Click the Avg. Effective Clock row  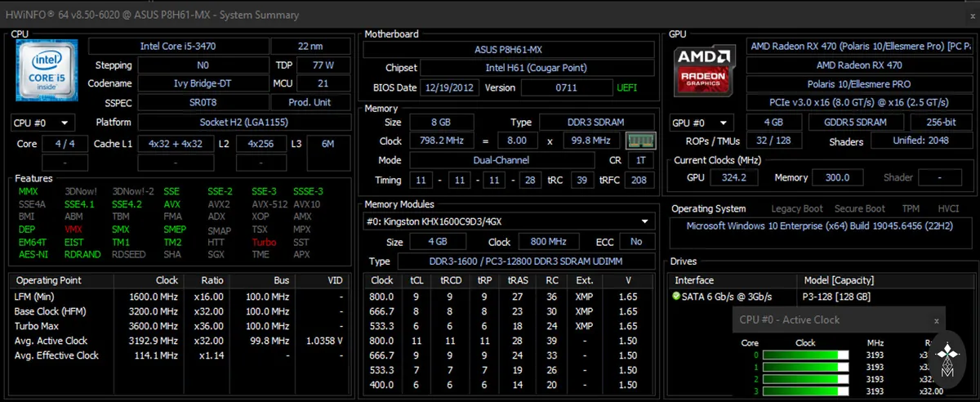[x=180, y=355]
